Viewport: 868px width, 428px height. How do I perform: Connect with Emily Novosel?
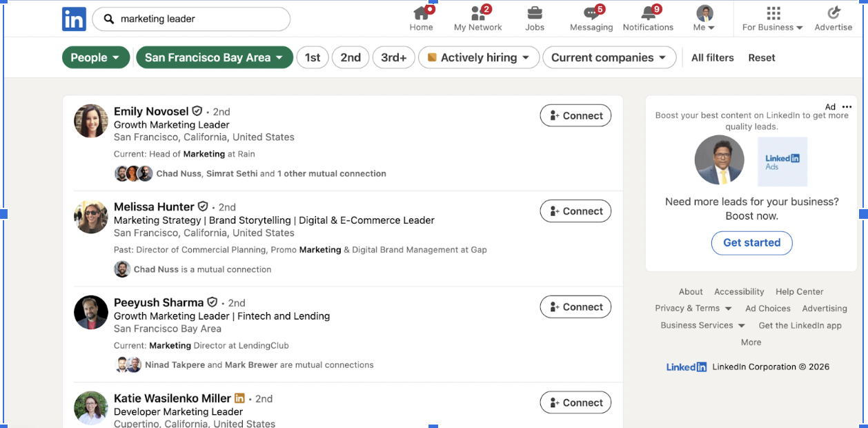pos(575,116)
